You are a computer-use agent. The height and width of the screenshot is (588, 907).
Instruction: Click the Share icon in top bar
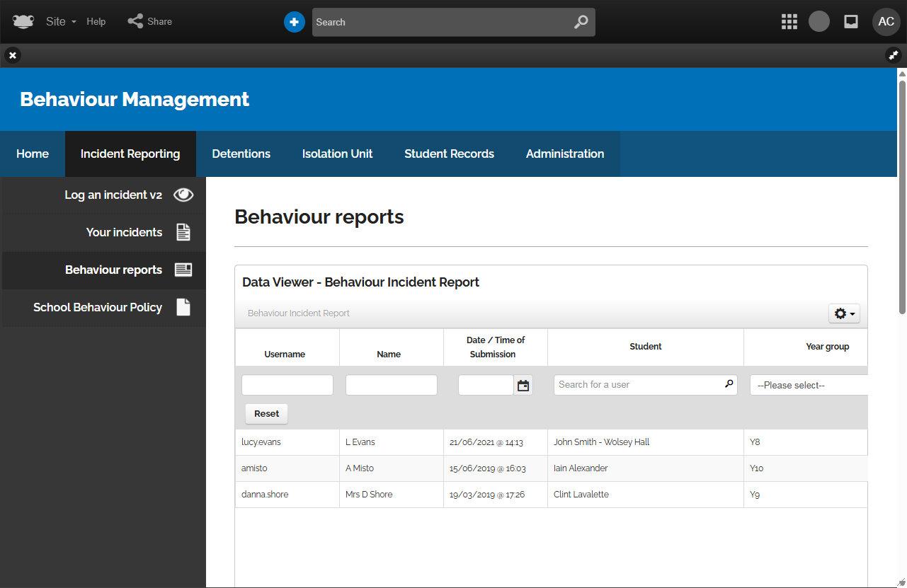coord(135,21)
